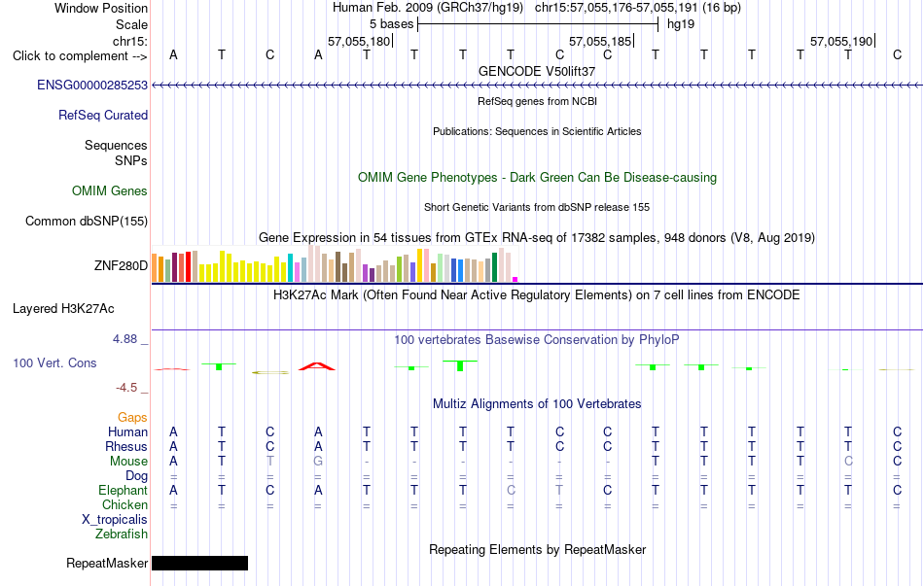Viewport: 924px width, 586px height.
Task: Click the Window Position label
Action: pos(101,8)
